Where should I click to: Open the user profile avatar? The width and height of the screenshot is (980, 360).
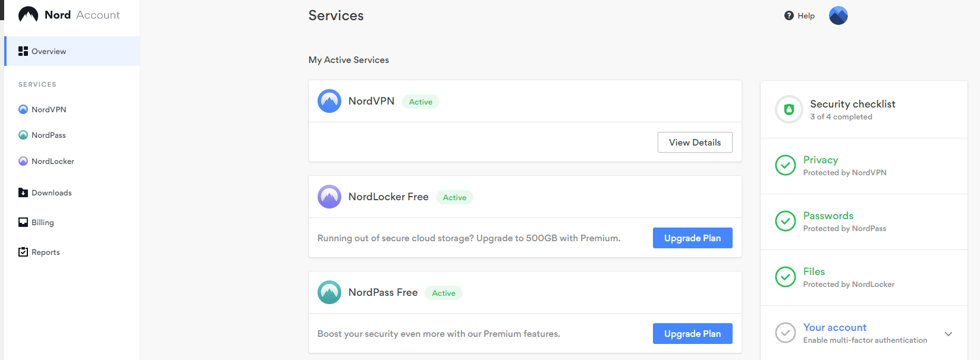tap(838, 15)
